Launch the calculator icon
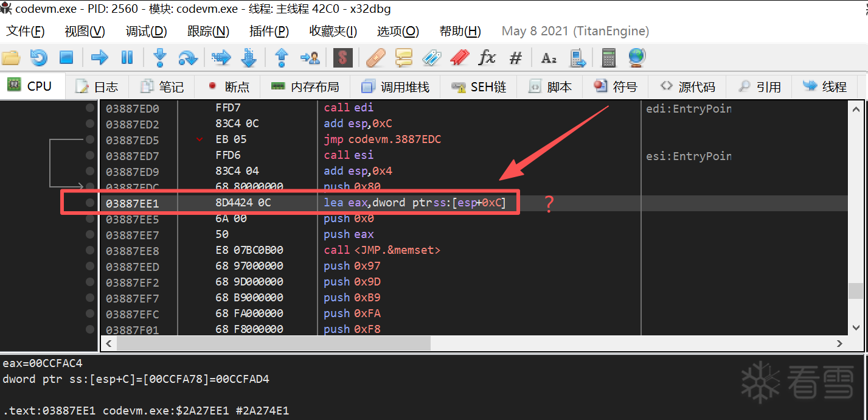 click(x=608, y=58)
